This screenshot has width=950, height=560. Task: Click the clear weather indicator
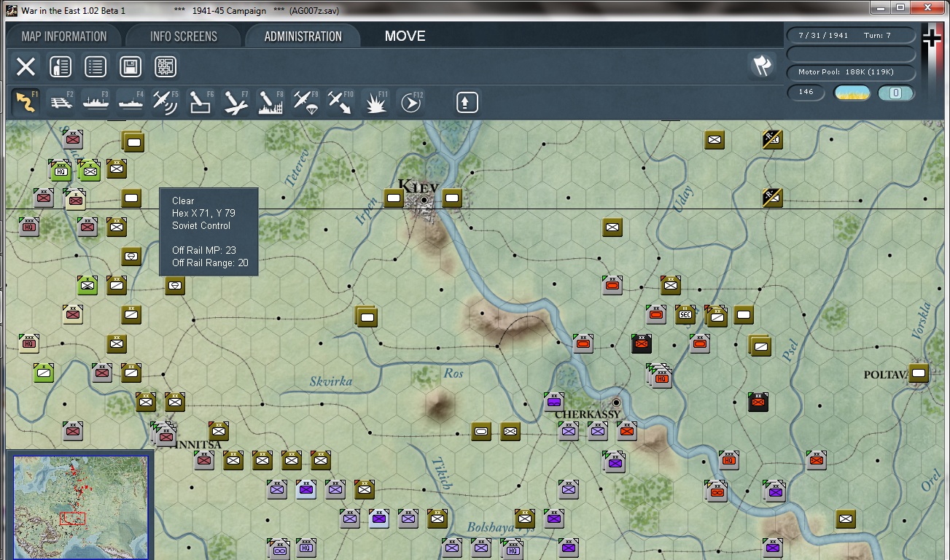[x=852, y=93]
